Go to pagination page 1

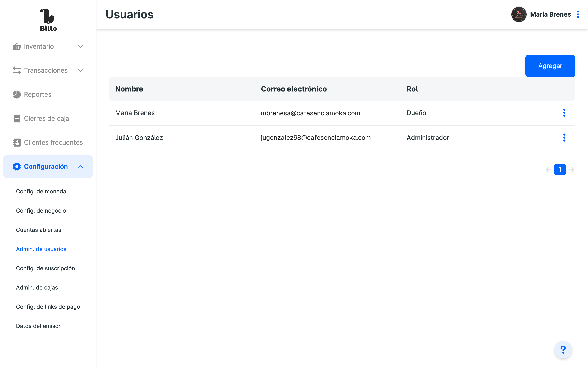560,170
